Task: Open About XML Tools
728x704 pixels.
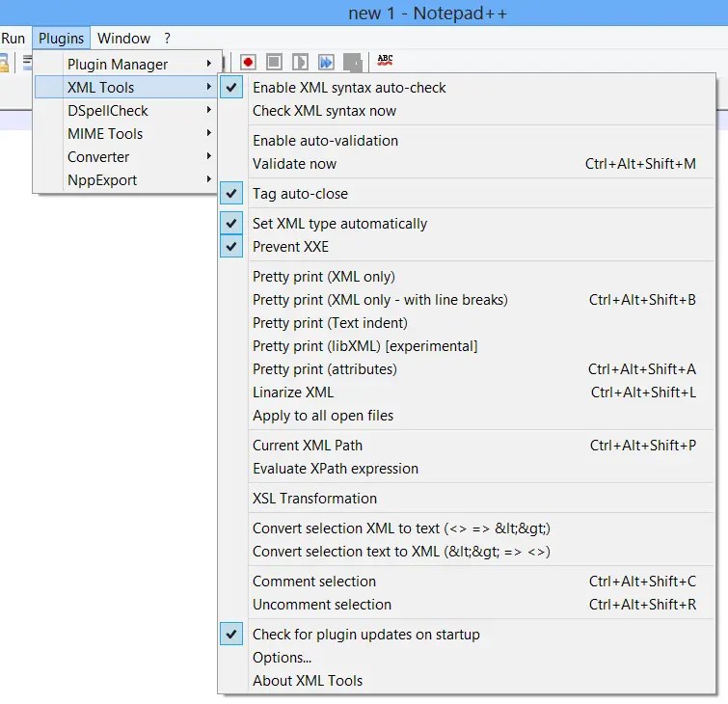Action: point(467,680)
